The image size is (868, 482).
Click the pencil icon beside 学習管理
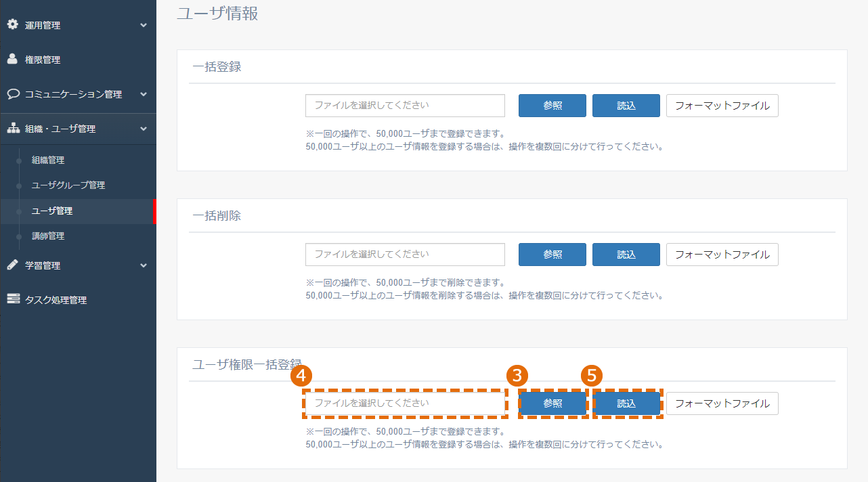(x=12, y=265)
